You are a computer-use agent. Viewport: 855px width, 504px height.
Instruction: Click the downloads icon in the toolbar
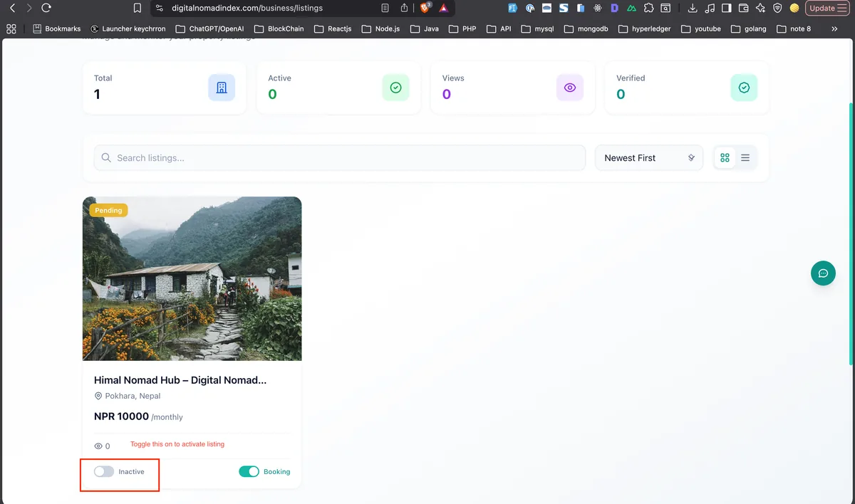coord(693,7)
